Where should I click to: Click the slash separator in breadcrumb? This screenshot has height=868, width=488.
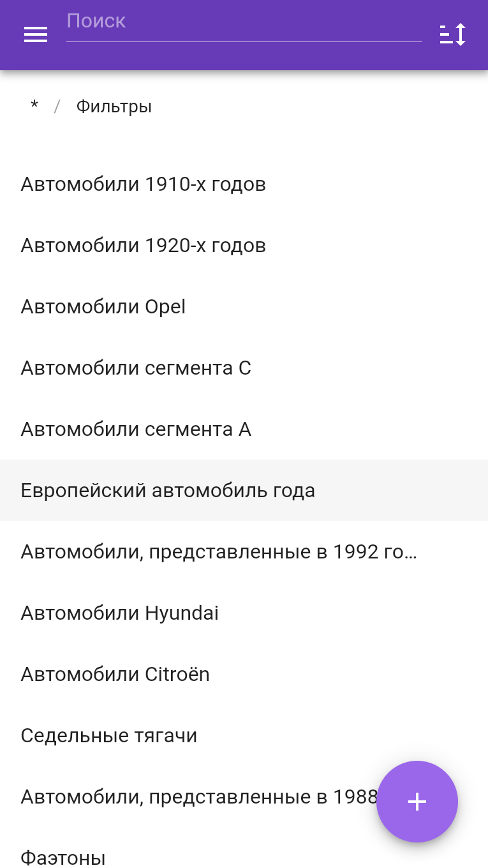coord(57,107)
